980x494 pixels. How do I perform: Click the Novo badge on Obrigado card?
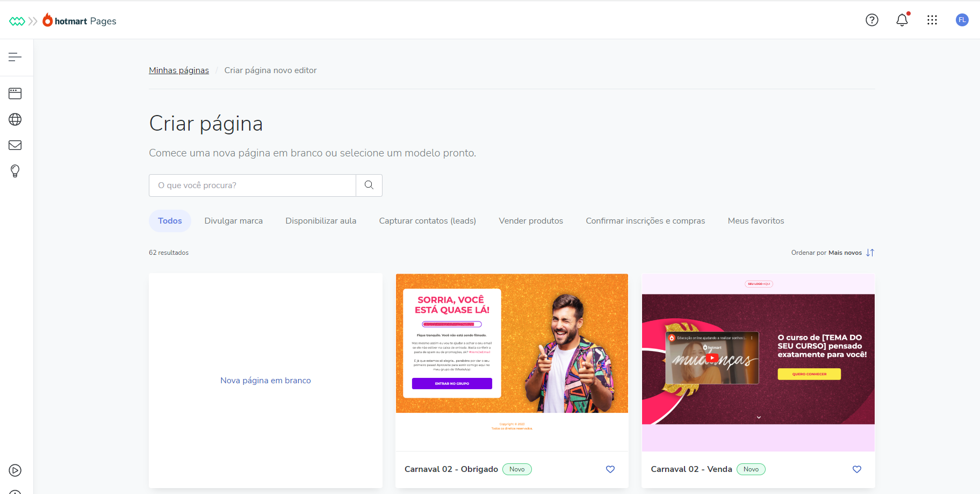(x=517, y=469)
